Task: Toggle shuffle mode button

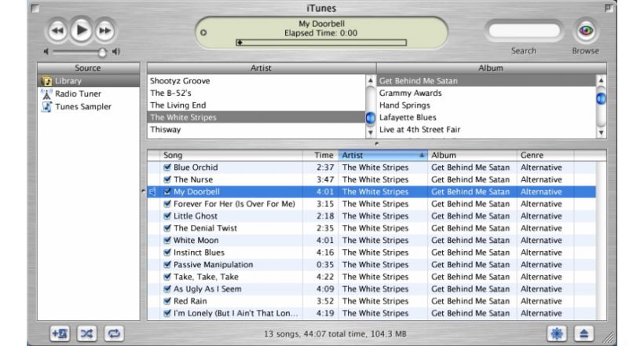Action: point(86,333)
